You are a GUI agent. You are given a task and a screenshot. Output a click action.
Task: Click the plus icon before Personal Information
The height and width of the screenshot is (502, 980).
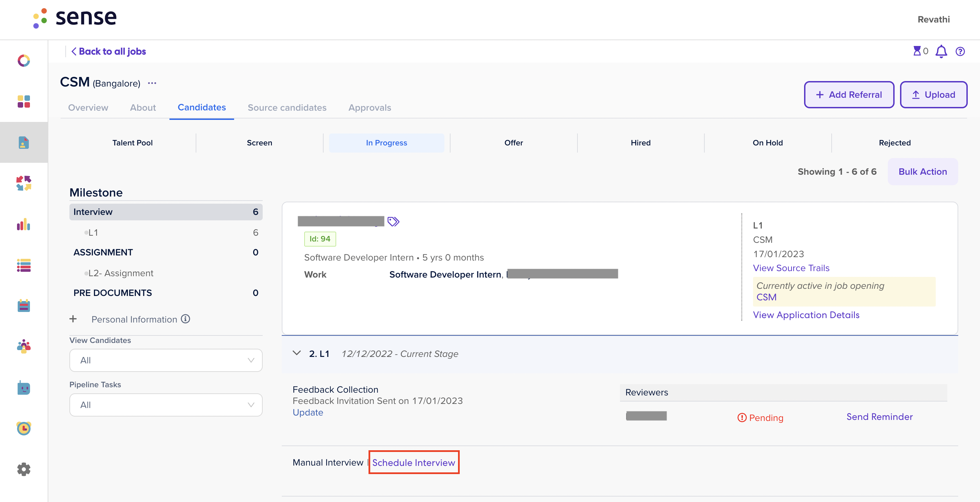pos(73,319)
